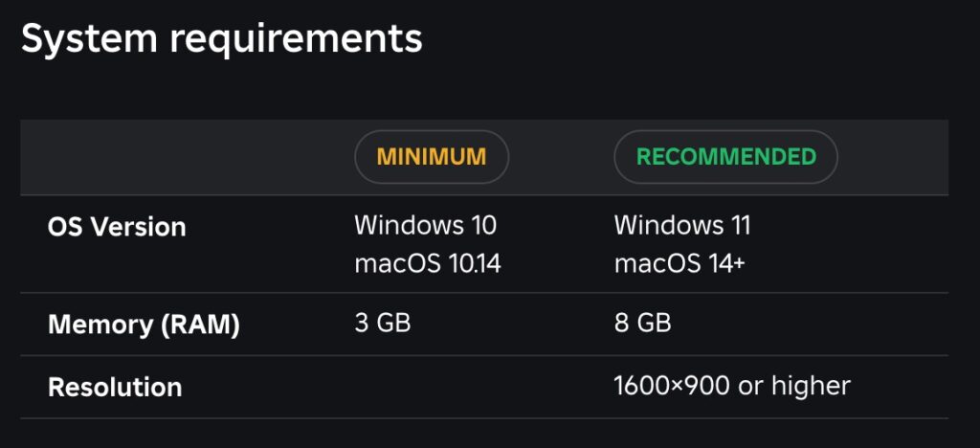Click the Resolution row label
The width and height of the screenshot is (980, 448).
pyautogui.click(x=115, y=388)
